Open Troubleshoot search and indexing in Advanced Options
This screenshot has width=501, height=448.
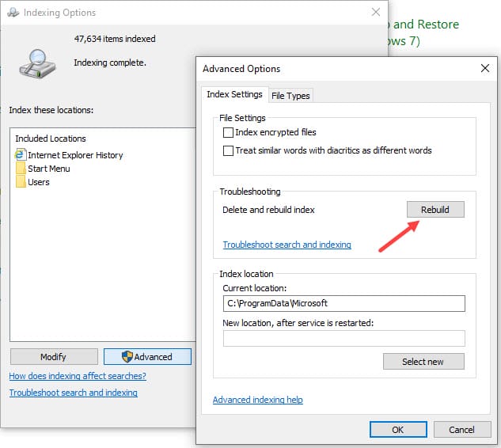[x=287, y=245]
